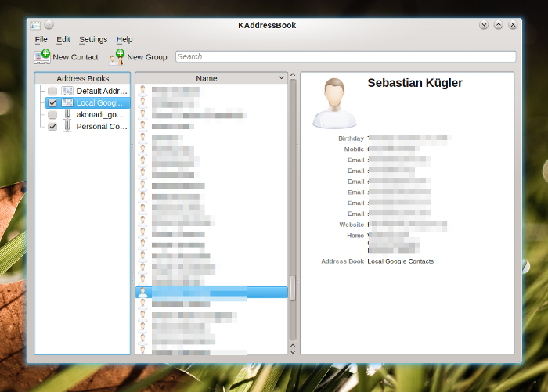The height and width of the screenshot is (392, 548).
Task: Focus the Search field
Action: coord(346,56)
